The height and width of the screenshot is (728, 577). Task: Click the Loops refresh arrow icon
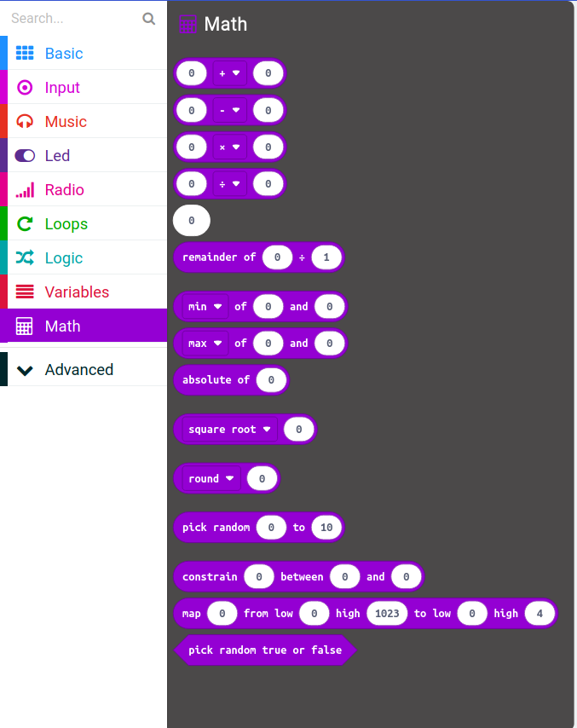tap(25, 223)
